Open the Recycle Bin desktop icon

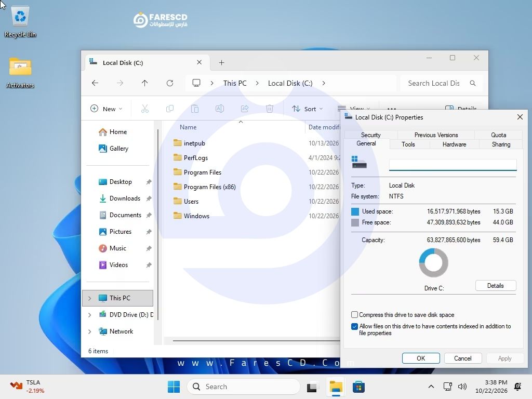pyautogui.click(x=20, y=22)
